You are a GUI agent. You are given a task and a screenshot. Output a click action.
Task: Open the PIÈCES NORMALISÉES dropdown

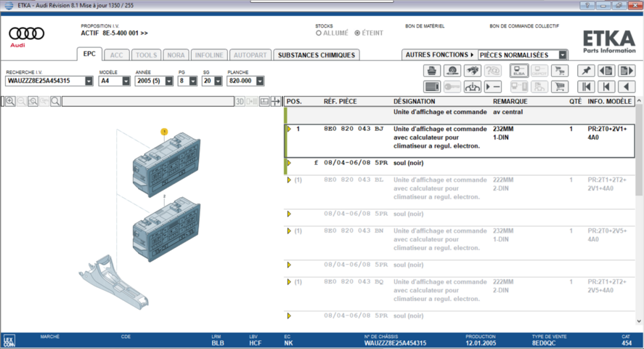point(563,55)
